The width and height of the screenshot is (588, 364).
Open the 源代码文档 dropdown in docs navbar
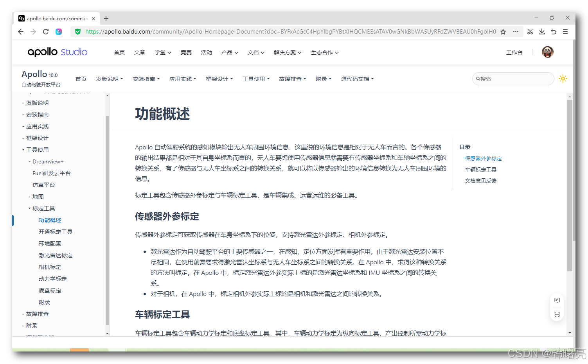tap(358, 79)
